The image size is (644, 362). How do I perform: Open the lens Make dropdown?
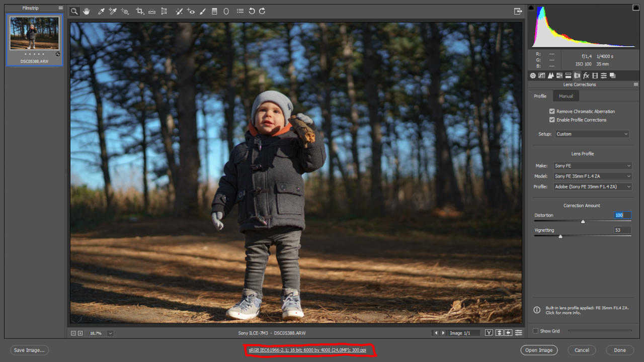point(593,165)
